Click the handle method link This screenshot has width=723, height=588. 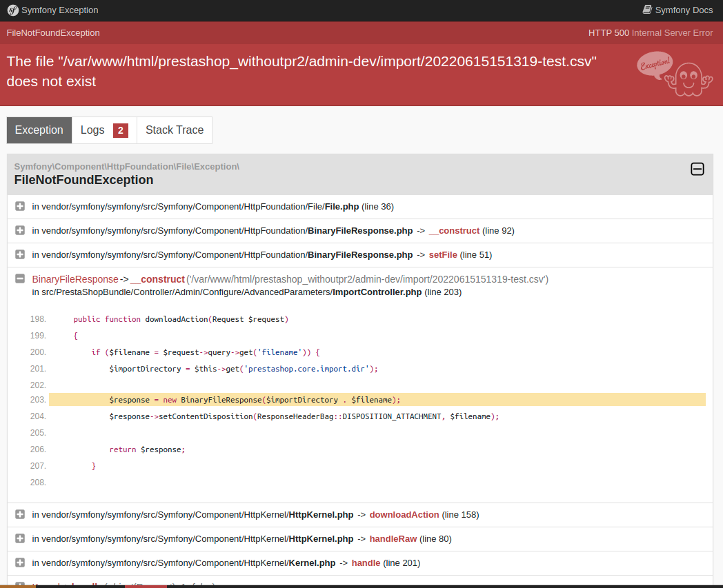366,562
